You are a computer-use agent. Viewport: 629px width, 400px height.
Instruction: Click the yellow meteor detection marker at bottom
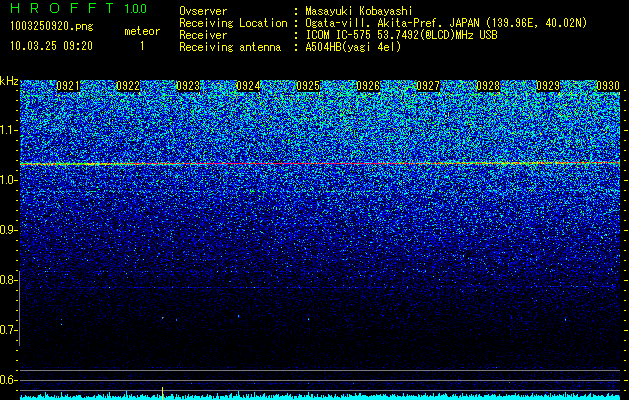tap(162, 393)
